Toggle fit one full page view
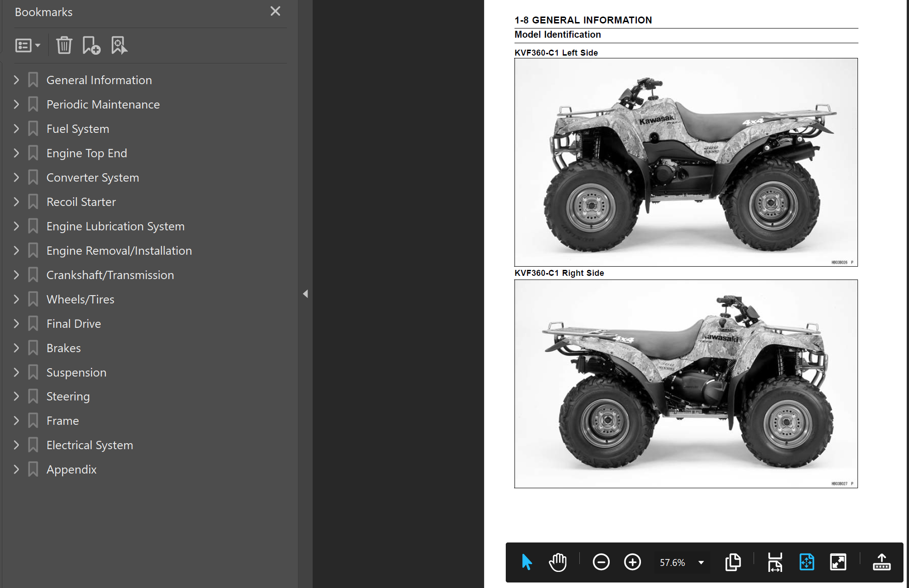Viewport: 909px width, 588px height. point(806,562)
